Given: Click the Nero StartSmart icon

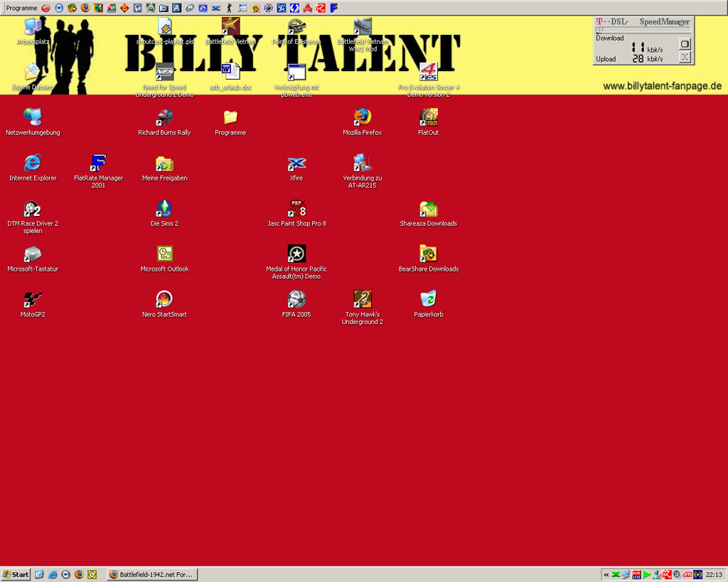Looking at the screenshot, I should [164, 299].
